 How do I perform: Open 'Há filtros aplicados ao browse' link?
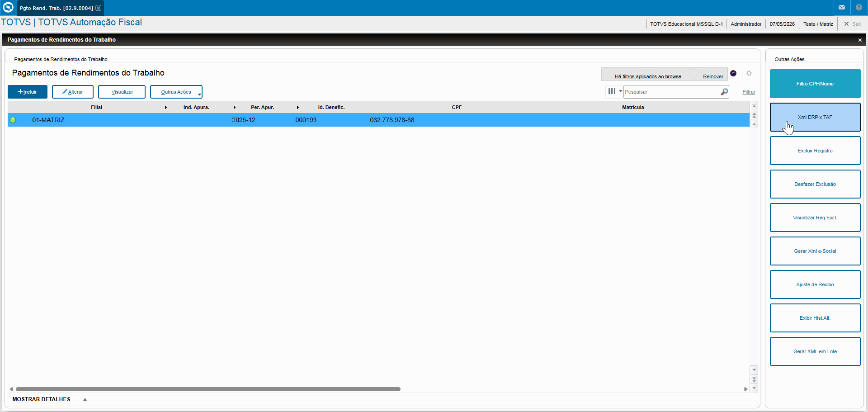(x=648, y=76)
